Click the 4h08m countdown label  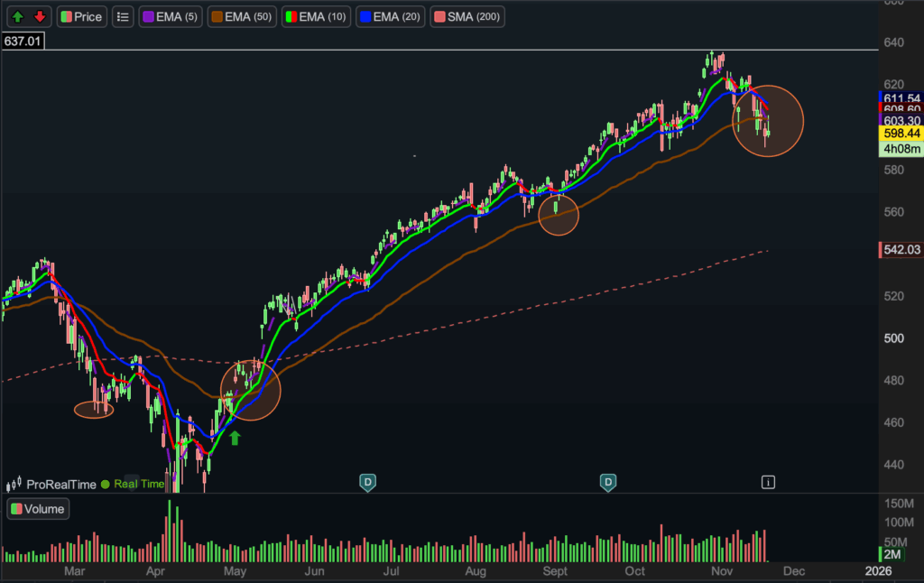click(x=899, y=149)
